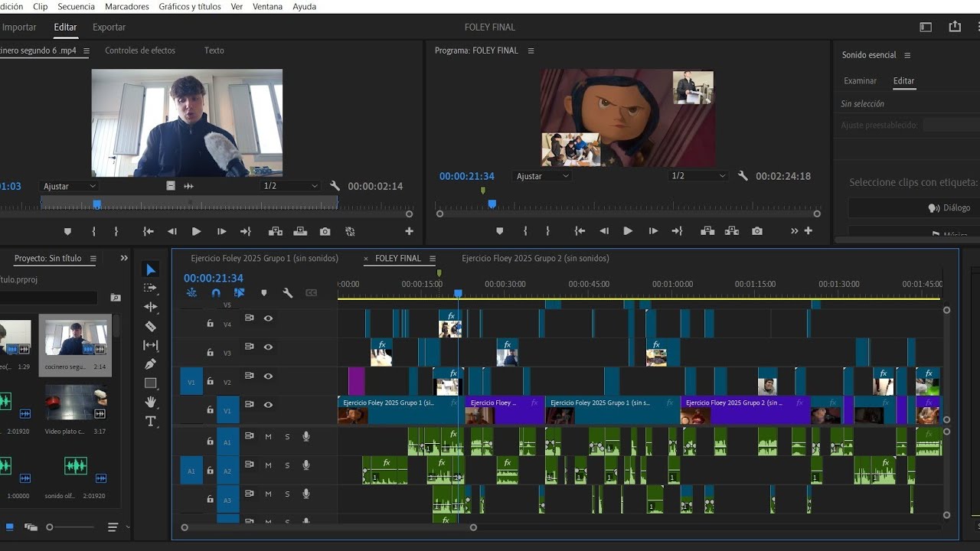The height and width of the screenshot is (551, 980).
Task: Open Source monitor settings wrench
Action: pyautogui.click(x=335, y=186)
